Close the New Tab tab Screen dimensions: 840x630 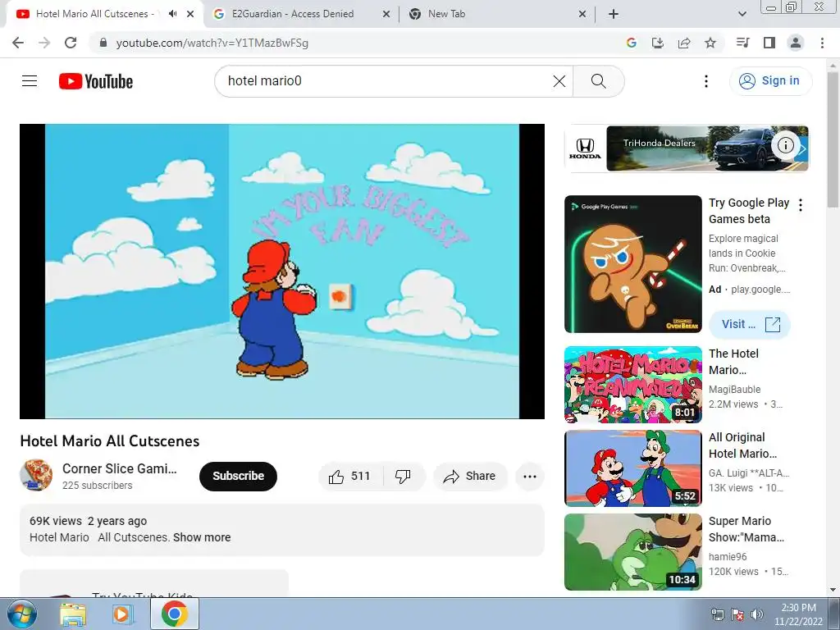point(582,15)
